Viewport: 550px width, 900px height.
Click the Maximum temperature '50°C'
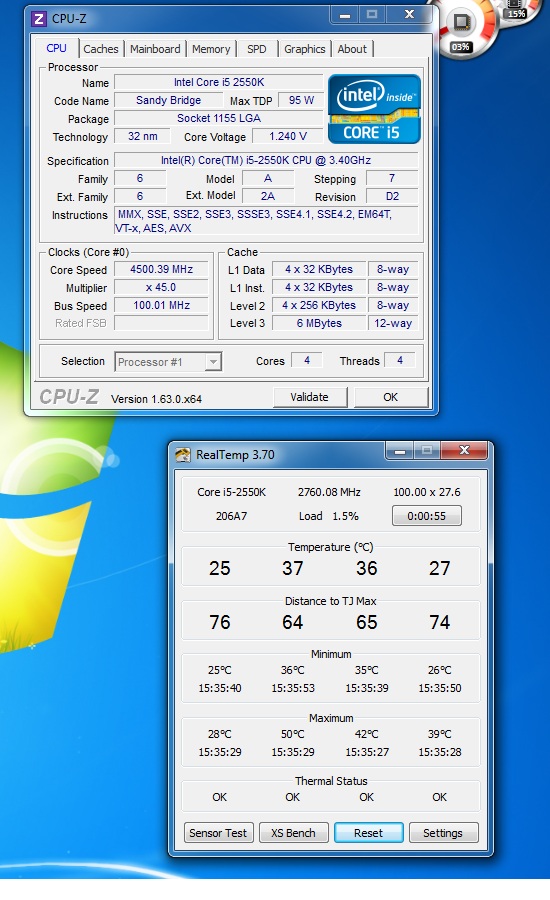[x=293, y=734]
